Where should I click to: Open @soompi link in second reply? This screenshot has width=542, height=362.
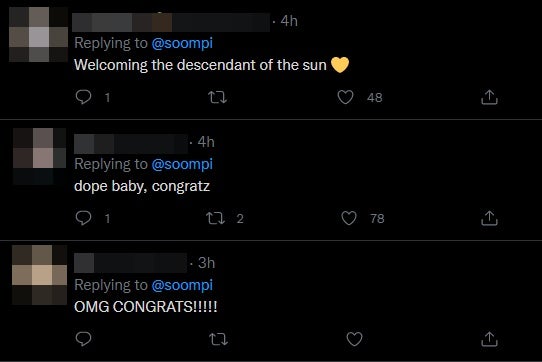182,165
